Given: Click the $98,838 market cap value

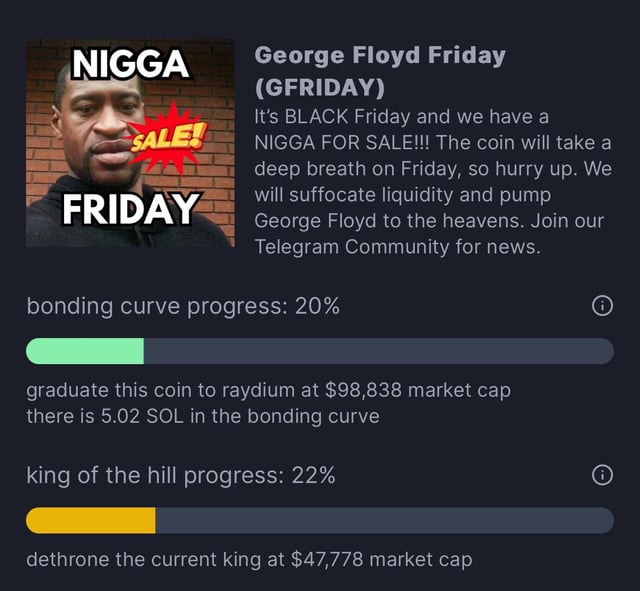Looking at the screenshot, I should (x=370, y=390).
